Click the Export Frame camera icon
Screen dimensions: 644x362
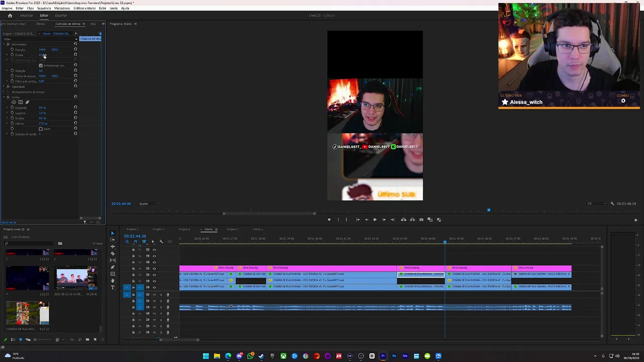(x=421, y=220)
